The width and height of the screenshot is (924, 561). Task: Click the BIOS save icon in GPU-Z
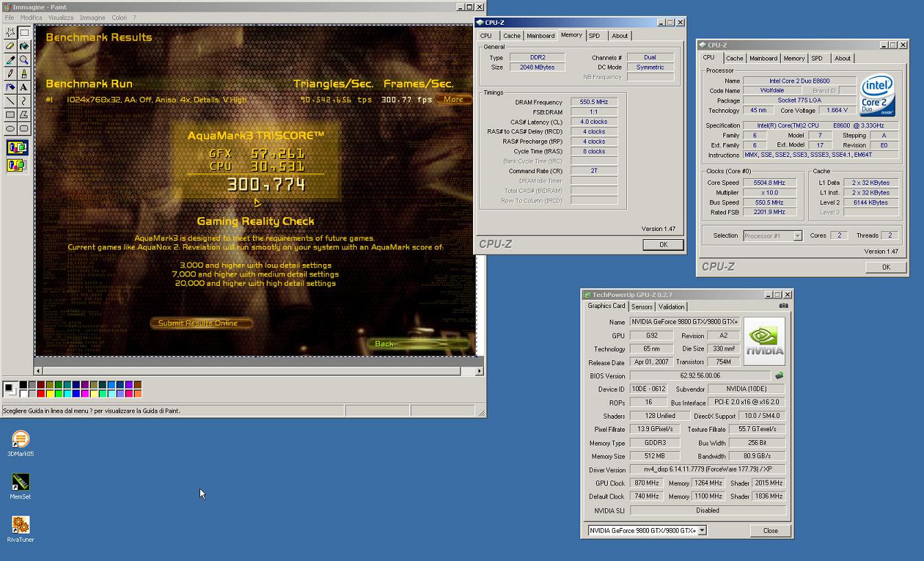[779, 376]
